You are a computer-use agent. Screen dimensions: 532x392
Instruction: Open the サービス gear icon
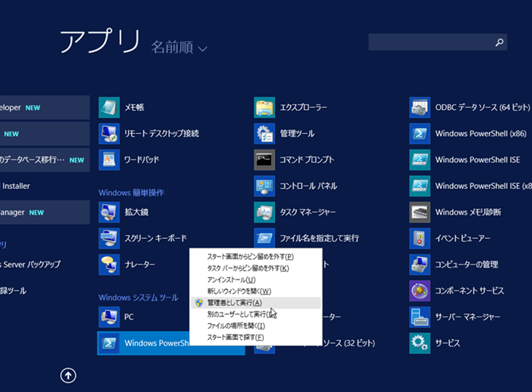pyautogui.click(x=420, y=343)
